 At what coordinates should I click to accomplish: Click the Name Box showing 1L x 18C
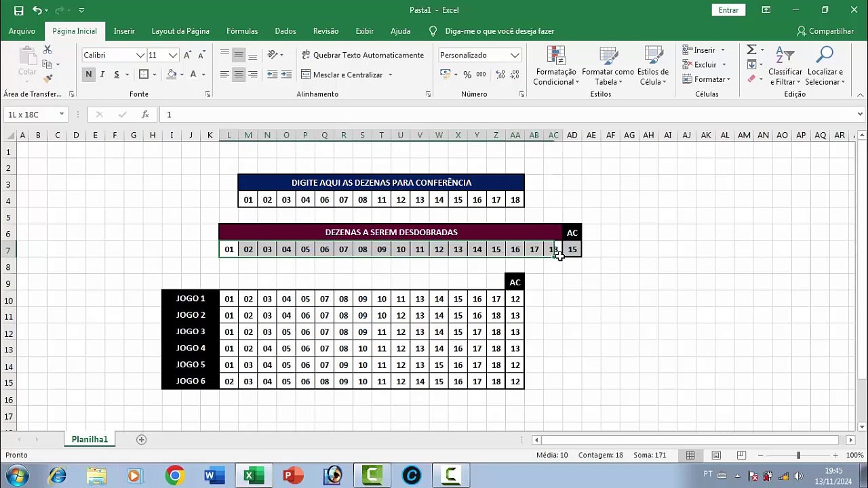(x=32, y=115)
